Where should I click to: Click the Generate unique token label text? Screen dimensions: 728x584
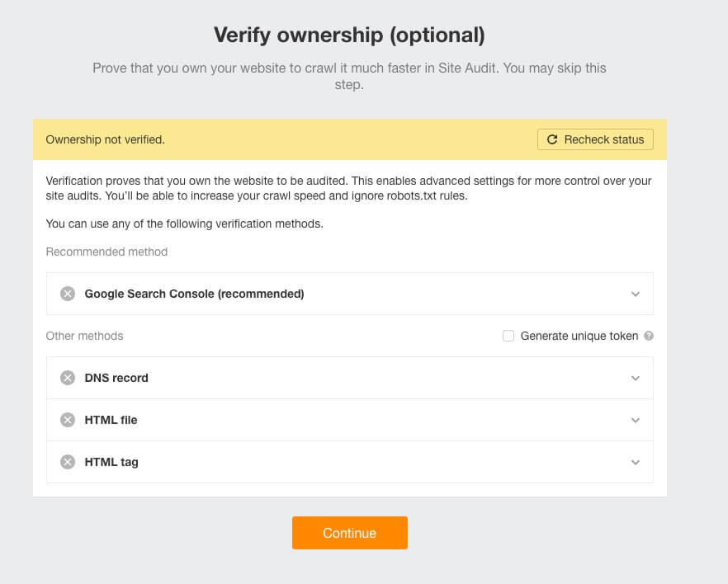pyautogui.click(x=579, y=336)
